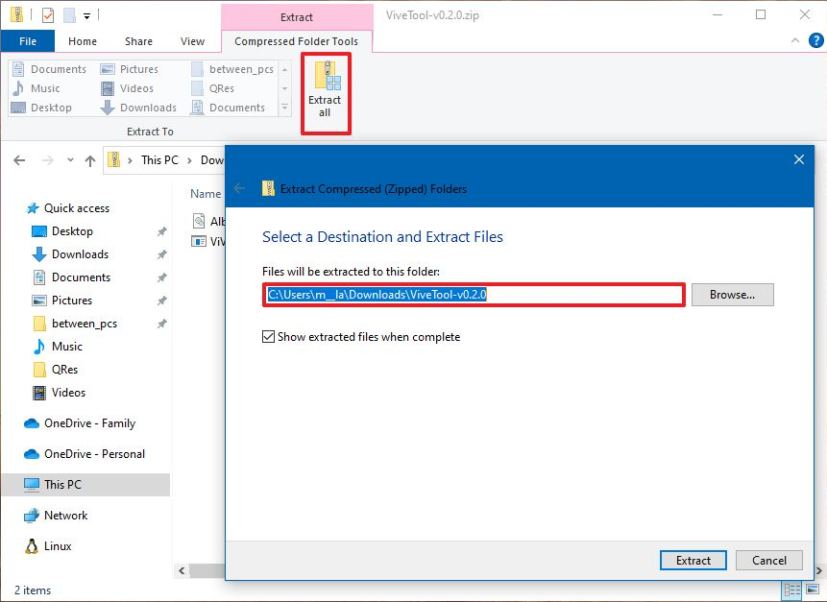Image resolution: width=827 pixels, height=602 pixels.
Task: Choose second Documents entry beside QRes column
Action: click(x=228, y=108)
